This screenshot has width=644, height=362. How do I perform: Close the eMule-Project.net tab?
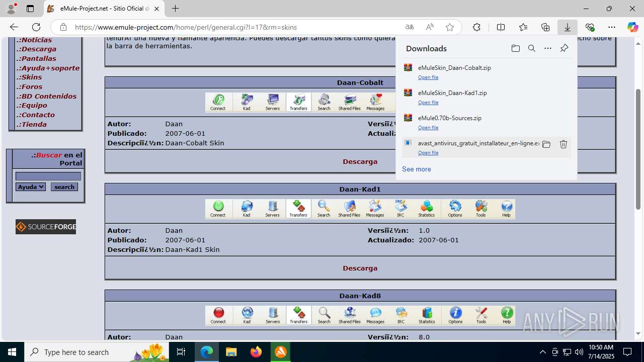(157, 9)
